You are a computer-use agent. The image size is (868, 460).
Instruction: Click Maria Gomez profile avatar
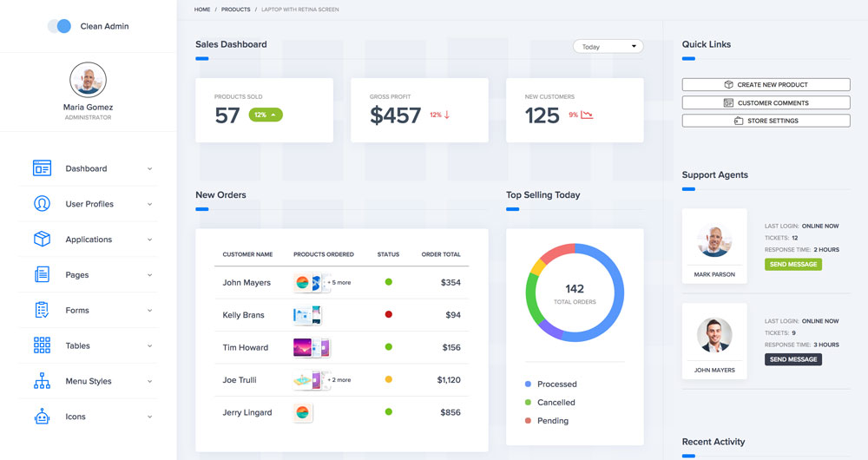click(88, 80)
